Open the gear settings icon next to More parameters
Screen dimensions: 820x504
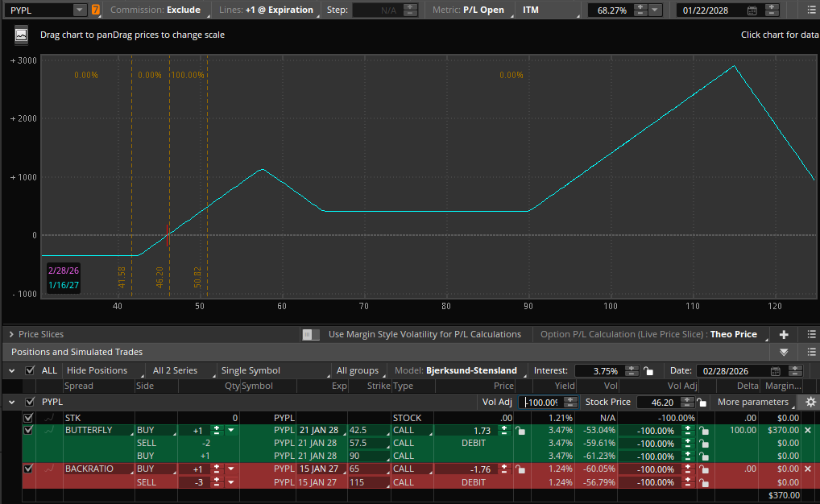pos(810,402)
